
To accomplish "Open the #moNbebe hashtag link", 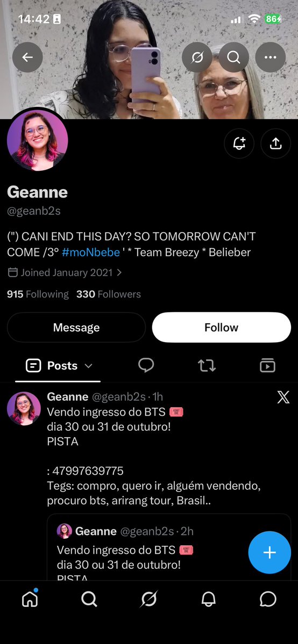I will click(x=90, y=252).
